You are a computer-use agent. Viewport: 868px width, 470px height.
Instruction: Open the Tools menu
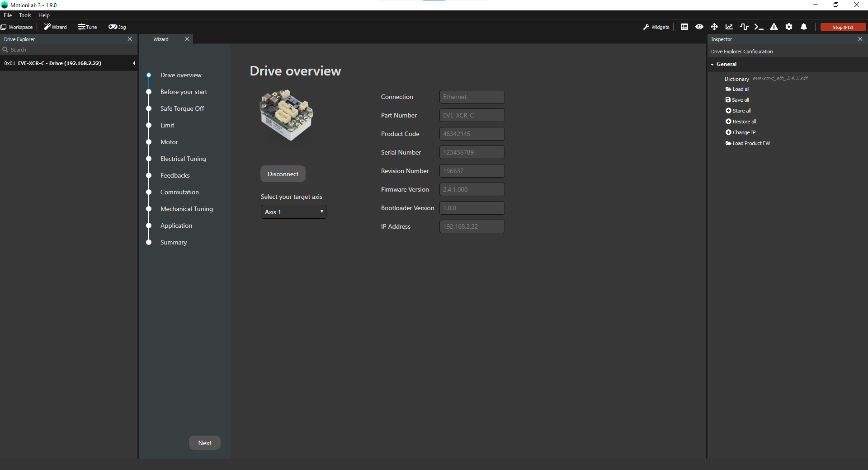[25, 15]
